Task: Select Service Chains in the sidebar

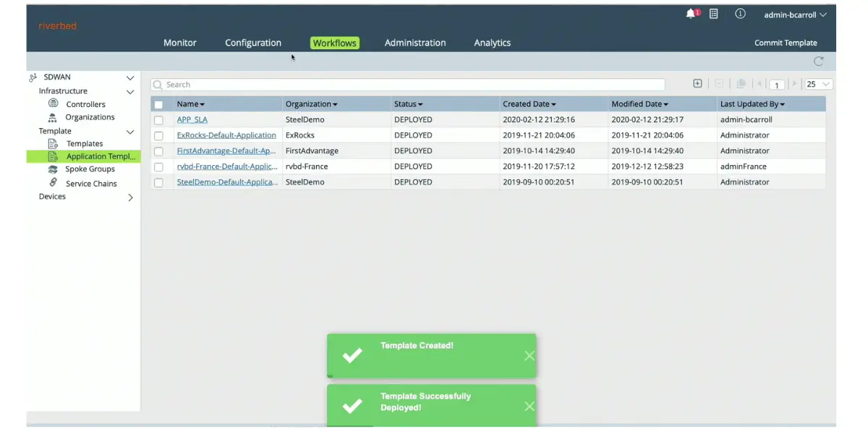Action: (91, 184)
